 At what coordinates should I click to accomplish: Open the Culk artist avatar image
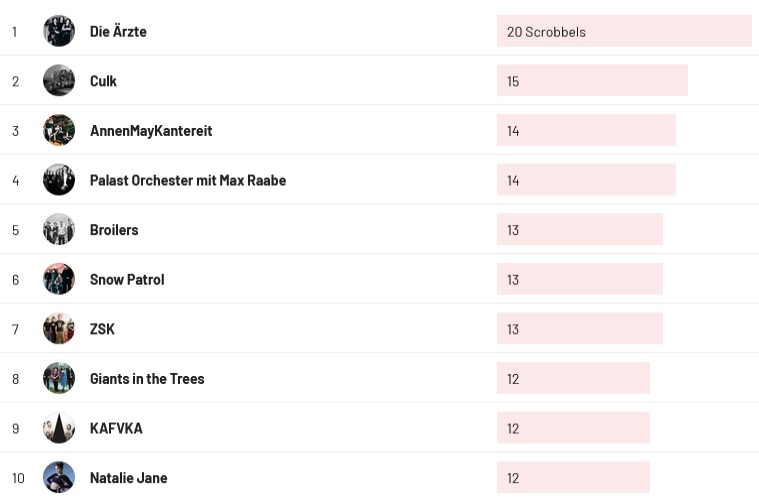(59, 81)
